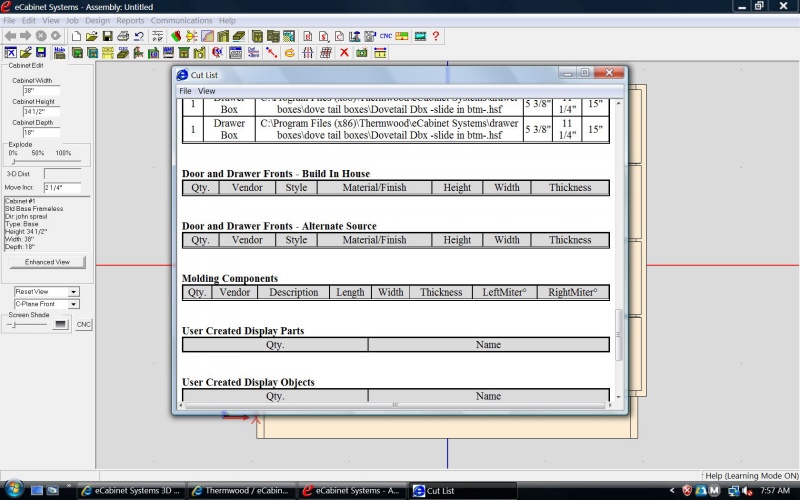This screenshot has height=500, width=800.
Task: Click the blue vertical guide lines icon
Action: pos(308,53)
